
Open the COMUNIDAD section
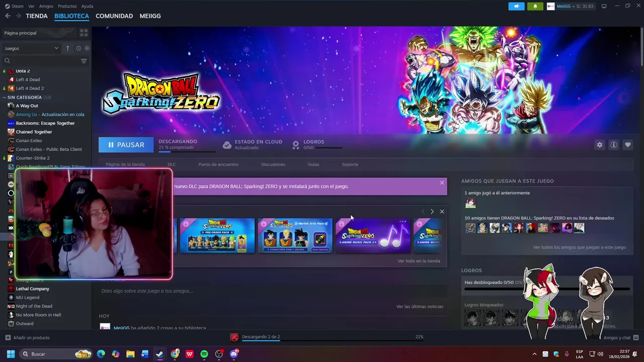114,16
